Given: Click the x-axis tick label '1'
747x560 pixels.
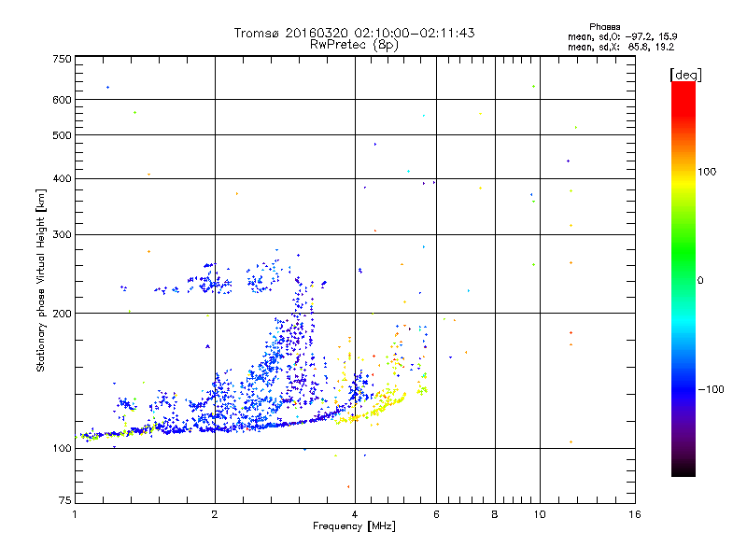Looking at the screenshot, I should tap(75, 514).
